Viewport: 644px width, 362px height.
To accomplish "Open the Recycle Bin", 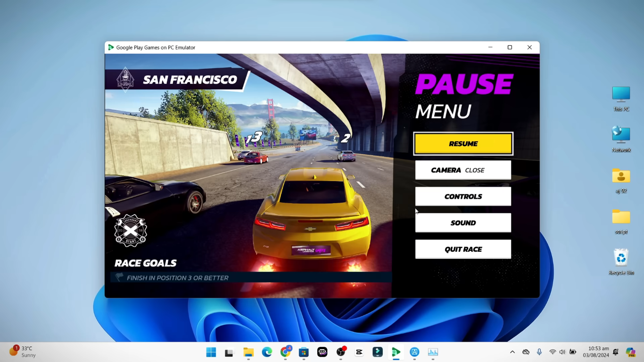I will pyautogui.click(x=621, y=263).
